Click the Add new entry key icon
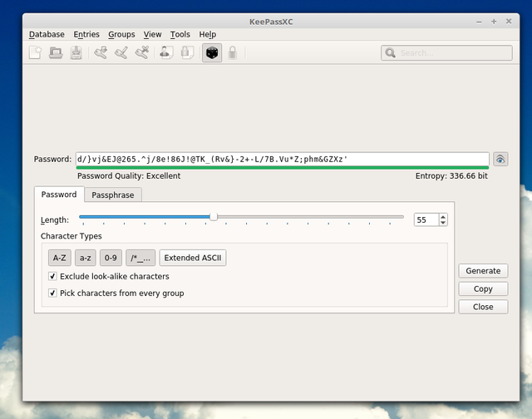 point(101,52)
